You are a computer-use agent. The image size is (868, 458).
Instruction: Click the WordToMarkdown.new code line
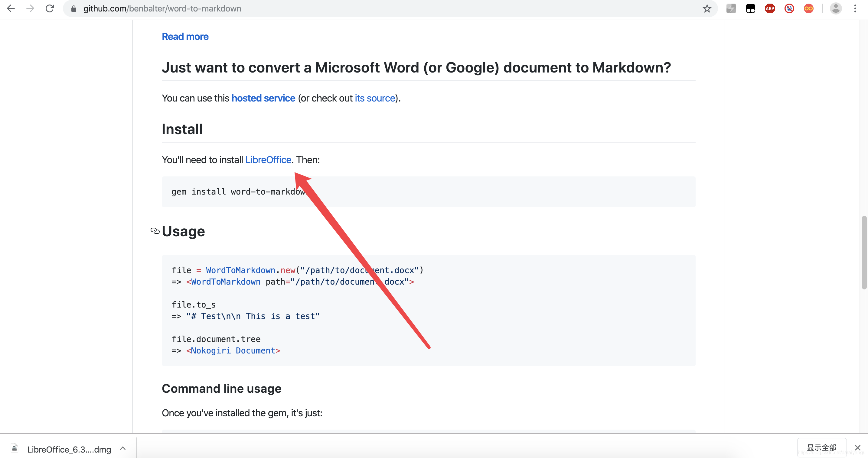297,270
